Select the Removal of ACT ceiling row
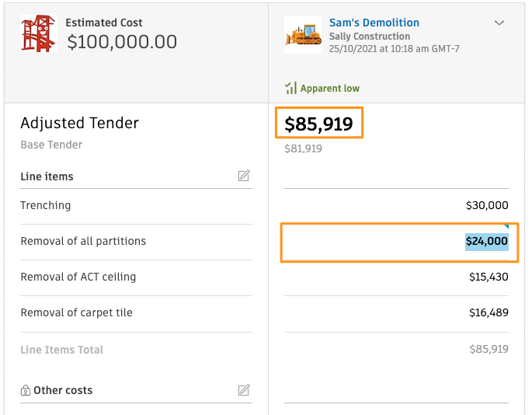This screenshot has height=415, width=532. click(136, 277)
